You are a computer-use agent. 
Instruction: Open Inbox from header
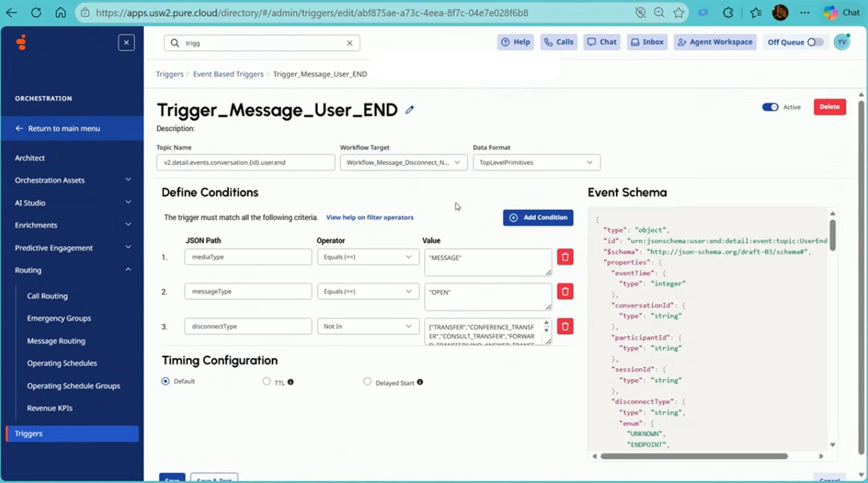pyautogui.click(x=647, y=42)
